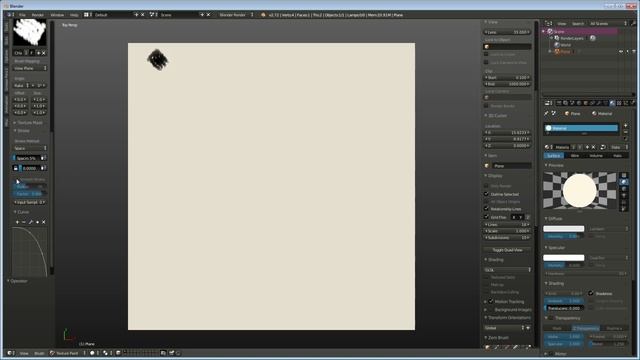Toggle visibility eye for Plane object
The height and width of the screenshot is (360, 640).
[621, 51]
